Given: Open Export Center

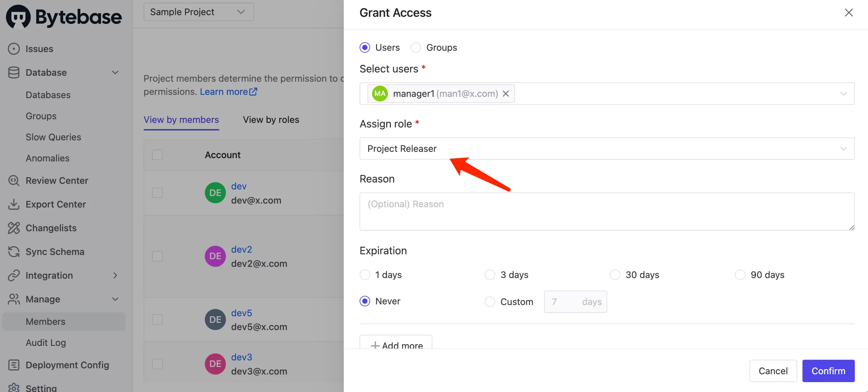Looking at the screenshot, I should 56,204.
